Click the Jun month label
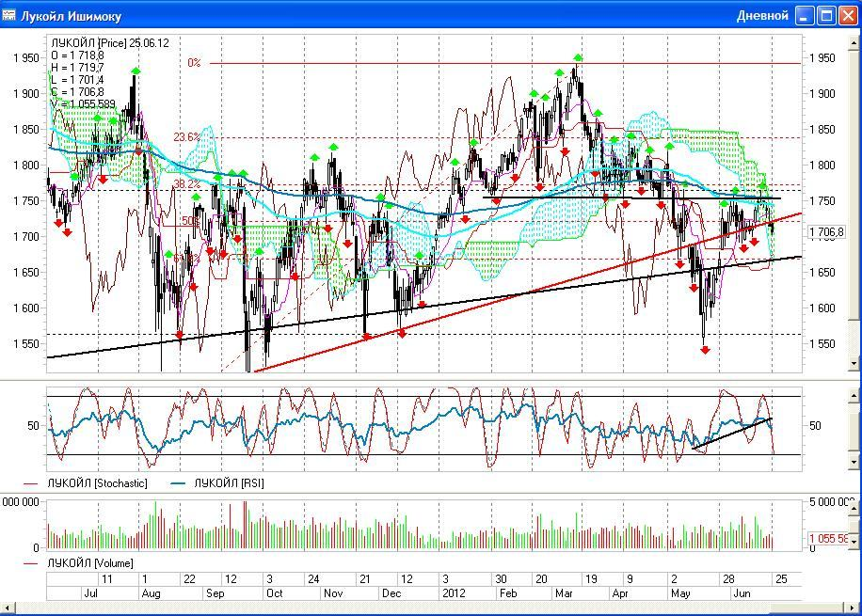862x616 pixels. 742,593
